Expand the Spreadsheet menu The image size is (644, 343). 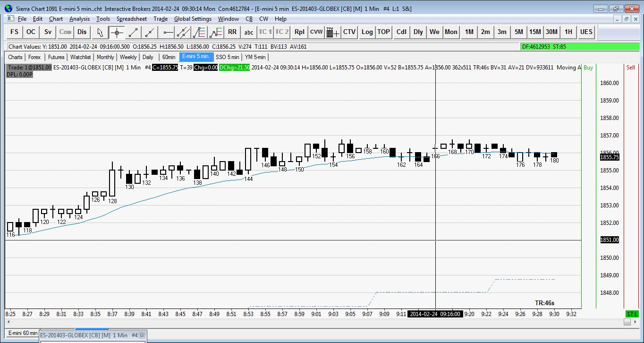pos(132,19)
